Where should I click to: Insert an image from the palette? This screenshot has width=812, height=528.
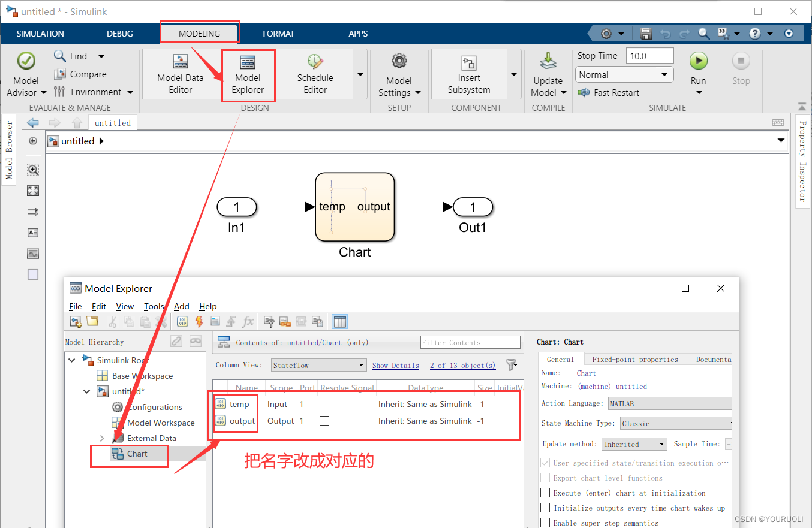(33, 254)
